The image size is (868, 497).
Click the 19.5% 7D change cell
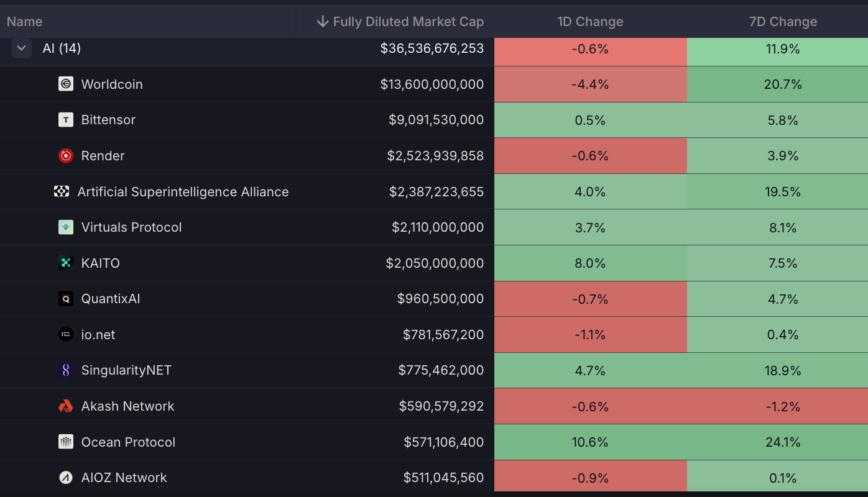tap(777, 191)
